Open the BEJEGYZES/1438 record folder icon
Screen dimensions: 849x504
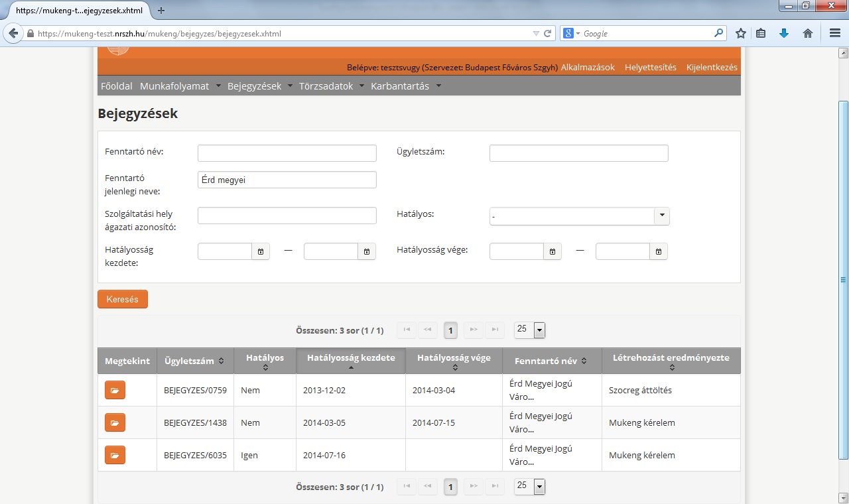[x=115, y=422]
